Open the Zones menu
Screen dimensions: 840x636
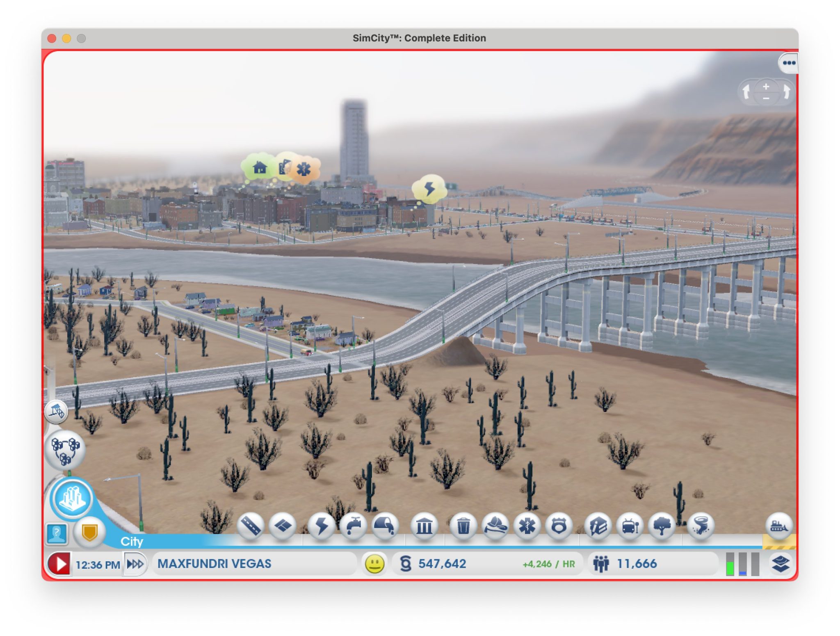[283, 525]
